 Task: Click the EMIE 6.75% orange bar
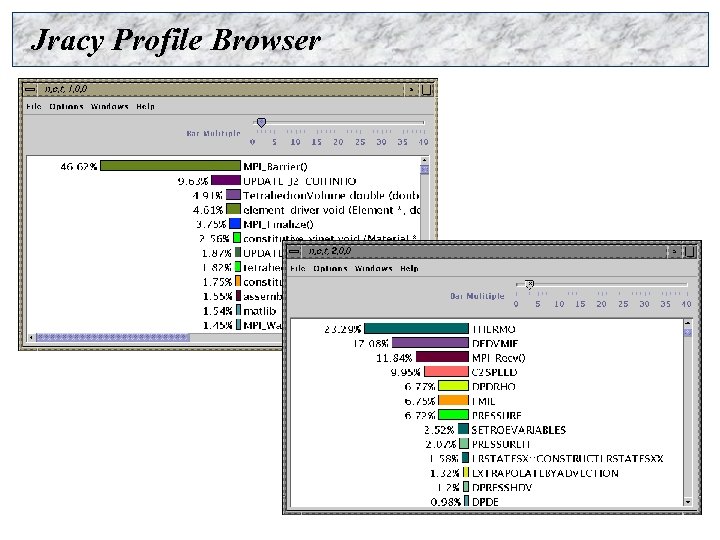[x=453, y=400]
